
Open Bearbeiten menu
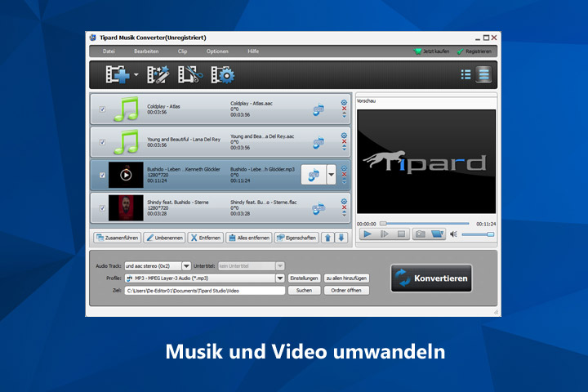[146, 51]
